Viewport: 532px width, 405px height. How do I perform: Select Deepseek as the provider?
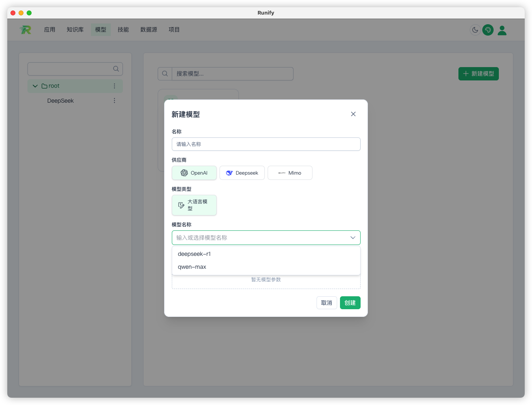click(x=242, y=173)
